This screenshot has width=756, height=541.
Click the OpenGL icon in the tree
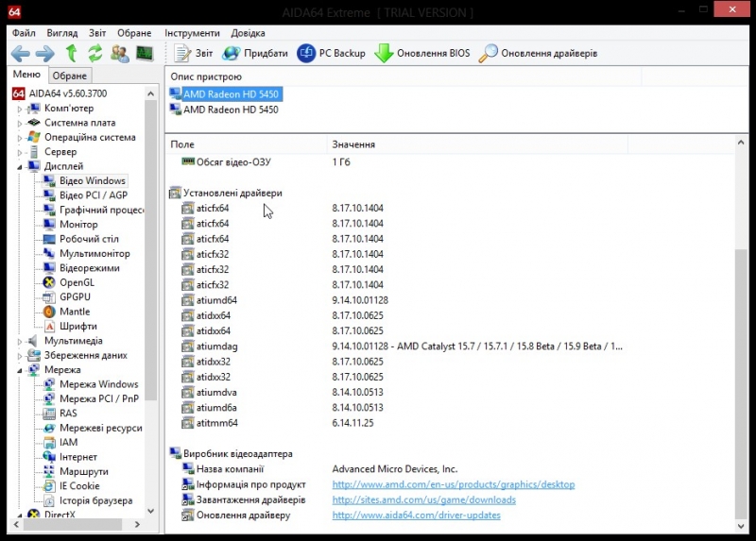(x=49, y=282)
